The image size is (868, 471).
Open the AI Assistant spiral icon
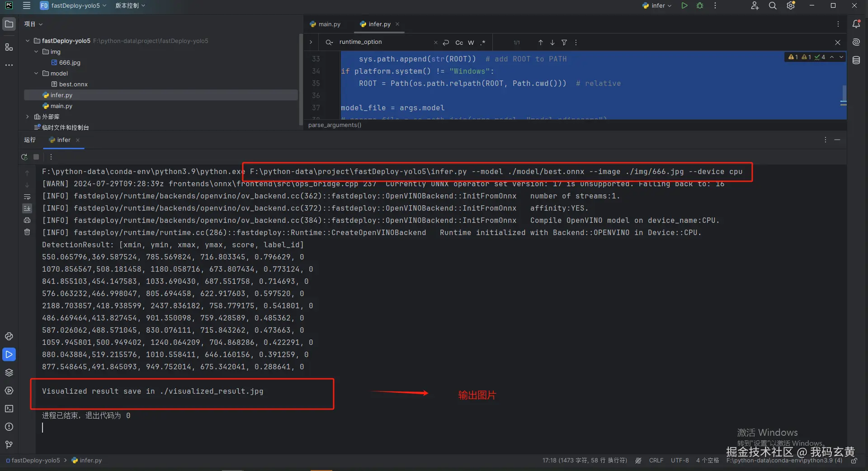[856, 42]
